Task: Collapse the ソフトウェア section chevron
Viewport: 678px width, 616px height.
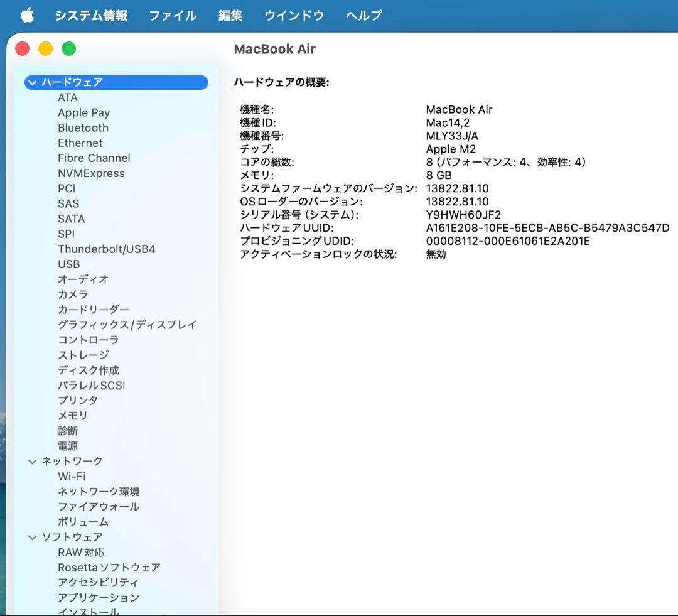Action: [33, 538]
